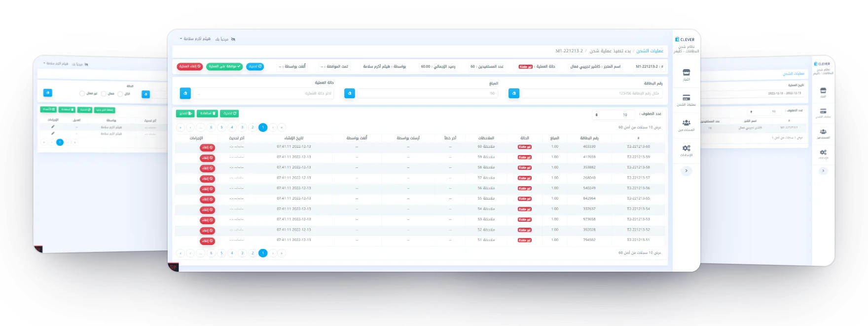The image size is (868, 326).
Task: Click the عمليات الشحن breadcrumb in right window
Action: [794, 74]
